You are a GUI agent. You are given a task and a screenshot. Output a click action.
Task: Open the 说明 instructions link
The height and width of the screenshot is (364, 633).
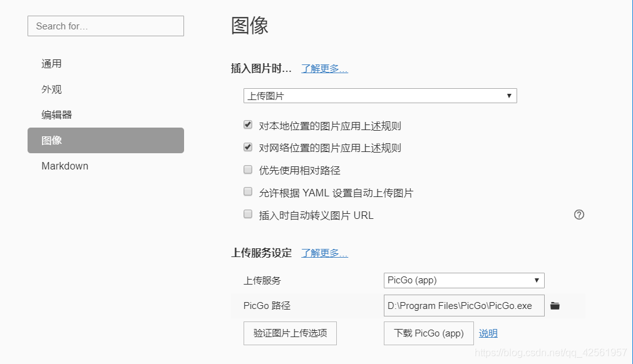pos(488,333)
